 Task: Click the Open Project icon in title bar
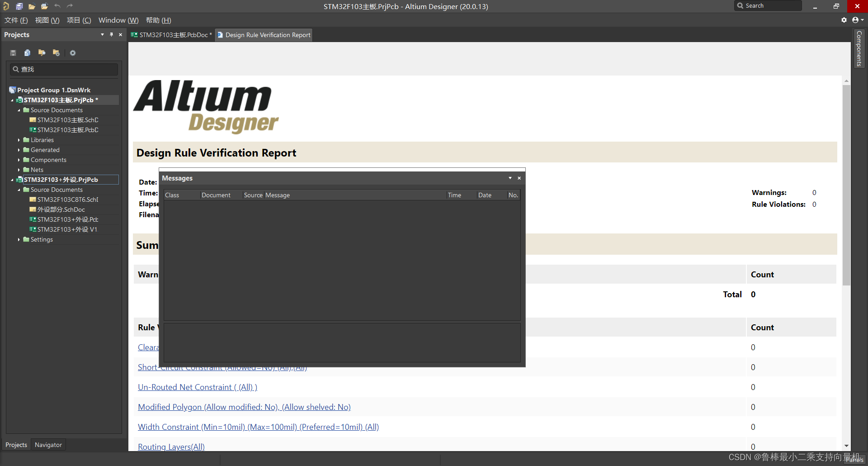tap(44, 6)
